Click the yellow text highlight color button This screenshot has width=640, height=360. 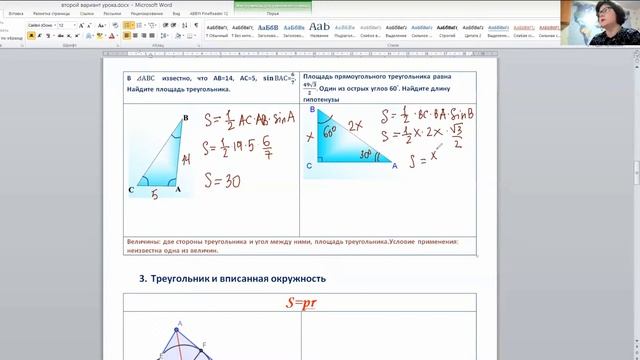(x=99, y=36)
